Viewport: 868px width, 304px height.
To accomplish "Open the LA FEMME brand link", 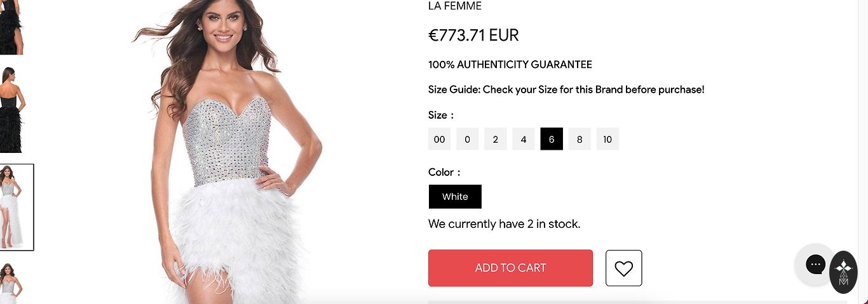I will [x=455, y=6].
